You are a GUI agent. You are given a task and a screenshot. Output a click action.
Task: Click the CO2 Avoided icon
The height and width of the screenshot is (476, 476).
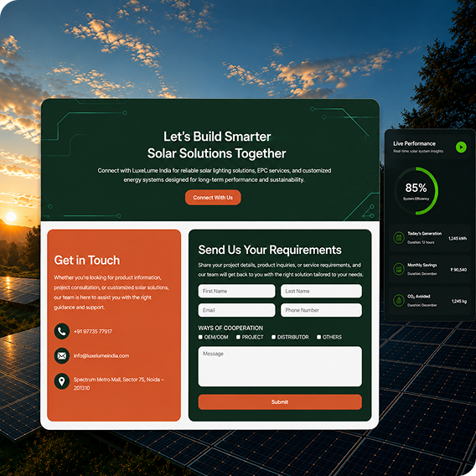[399, 301]
